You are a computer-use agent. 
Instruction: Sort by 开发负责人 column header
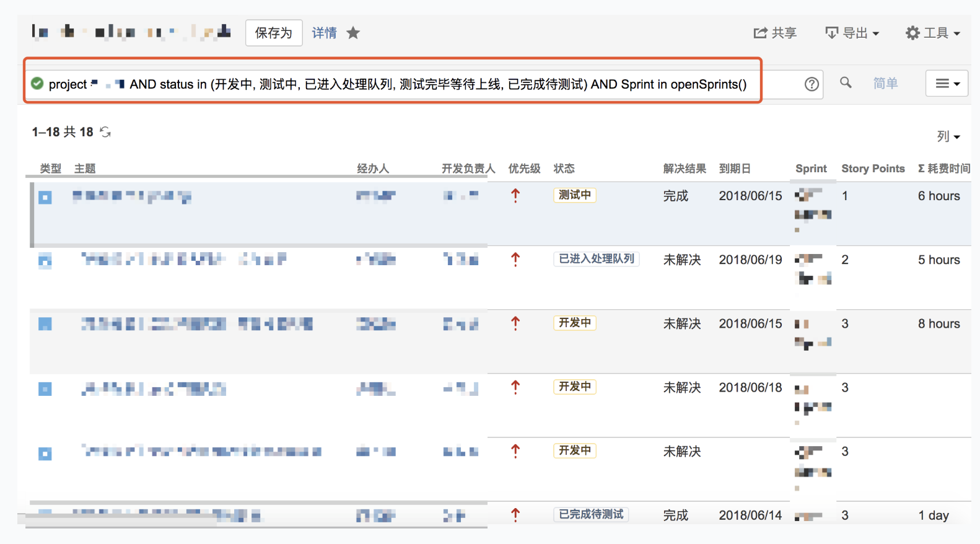click(468, 169)
